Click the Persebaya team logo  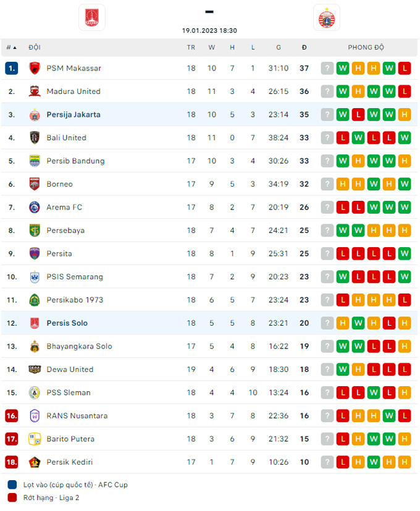click(35, 230)
